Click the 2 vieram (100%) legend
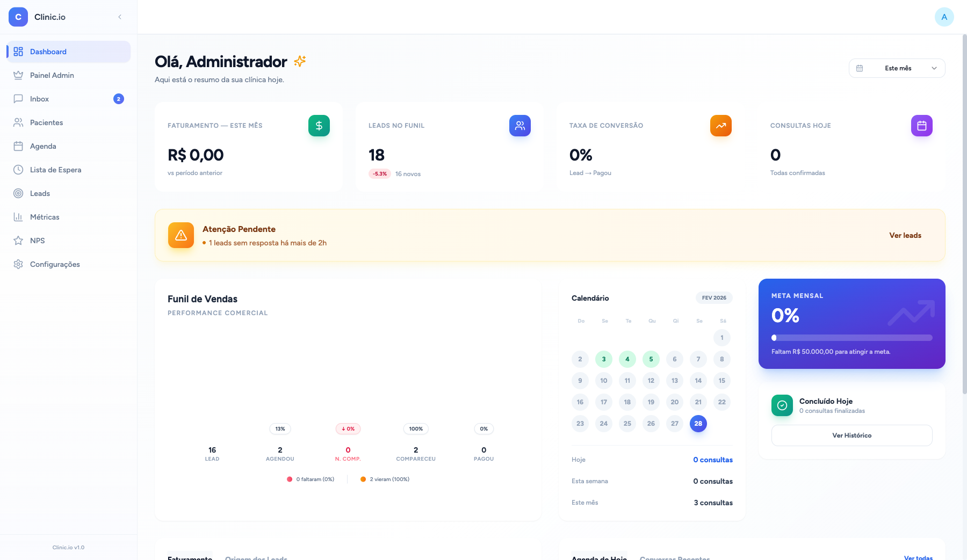 [x=385, y=479]
